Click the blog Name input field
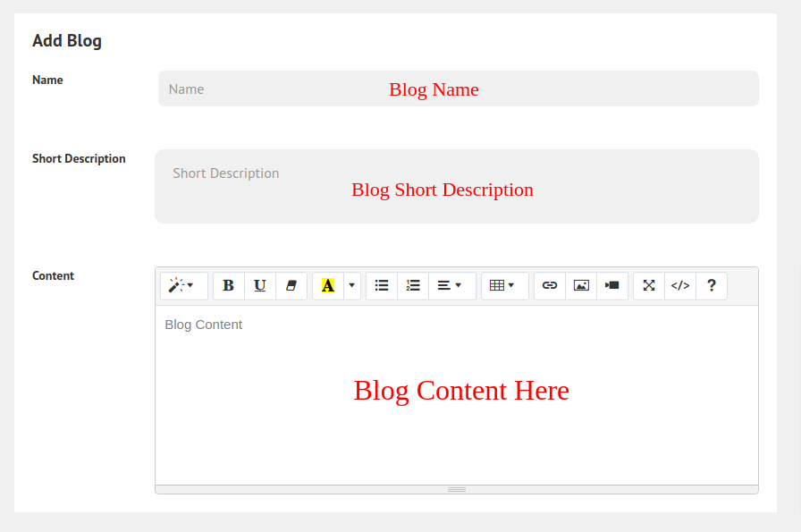Image resolution: width=801 pixels, height=532 pixels. [458, 89]
